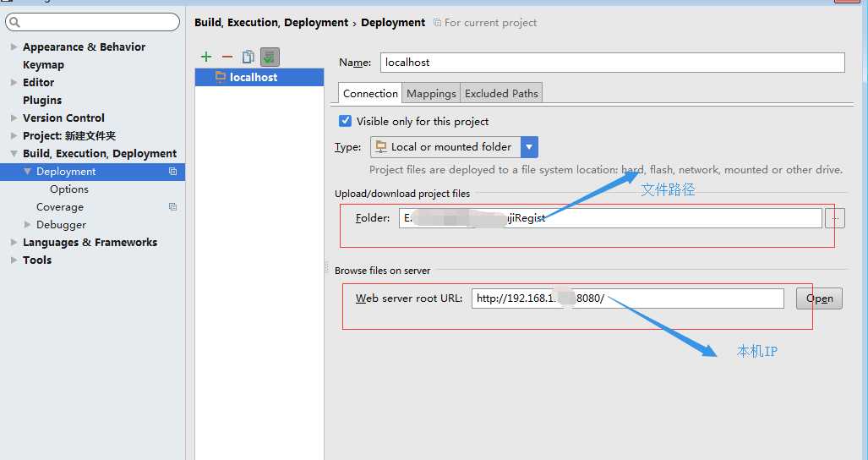The image size is (868, 460).
Task: Collapse the Build, Execution, Deployment section
Action: click(x=14, y=154)
